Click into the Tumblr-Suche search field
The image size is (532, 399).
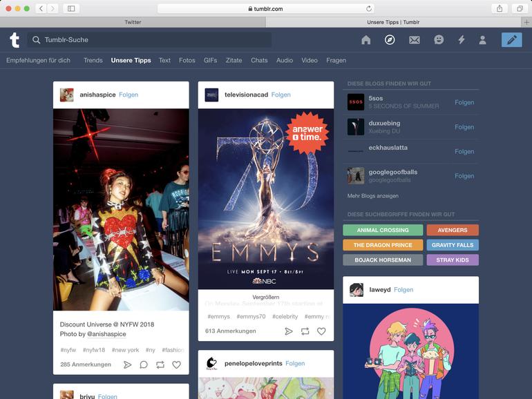149,40
